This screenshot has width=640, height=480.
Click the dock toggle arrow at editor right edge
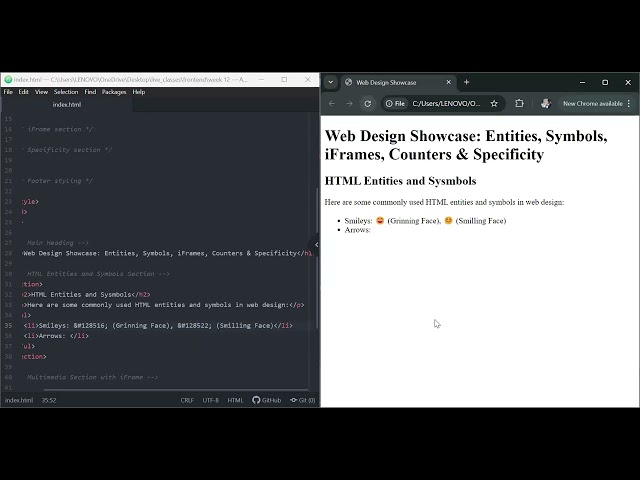[x=316, y=244]
